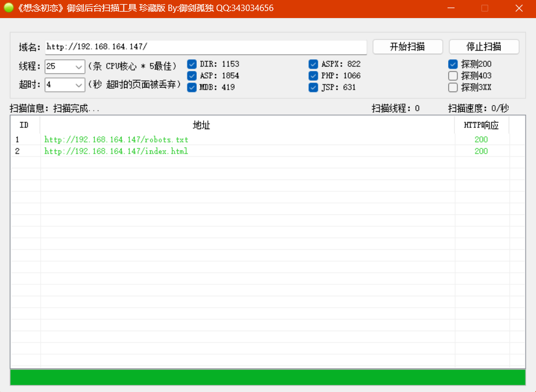Toggle the JSP: 631 checkbox
536x392 pixels.
tap(313, 87)
